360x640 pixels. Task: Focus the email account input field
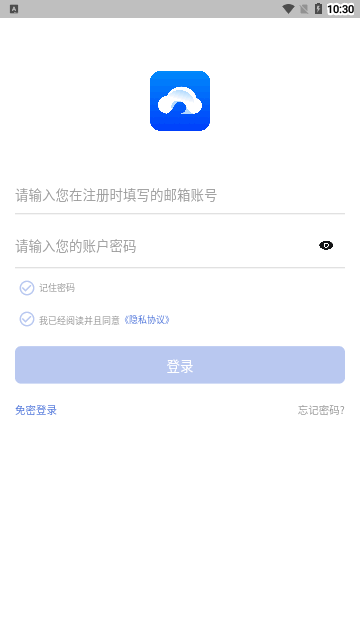point(180,196)
